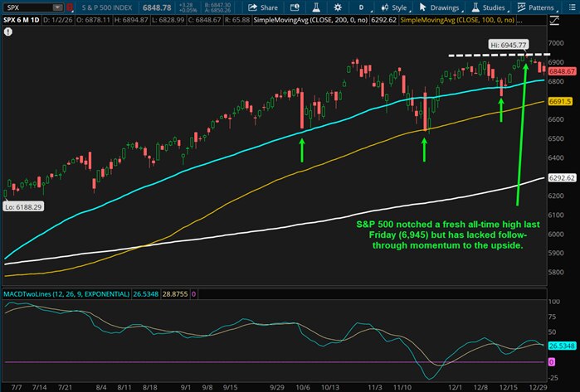The width and height of the screenshot is (580, 392).
Task: Click the 7/7 date on time axis
Action: tap(17, 388)
